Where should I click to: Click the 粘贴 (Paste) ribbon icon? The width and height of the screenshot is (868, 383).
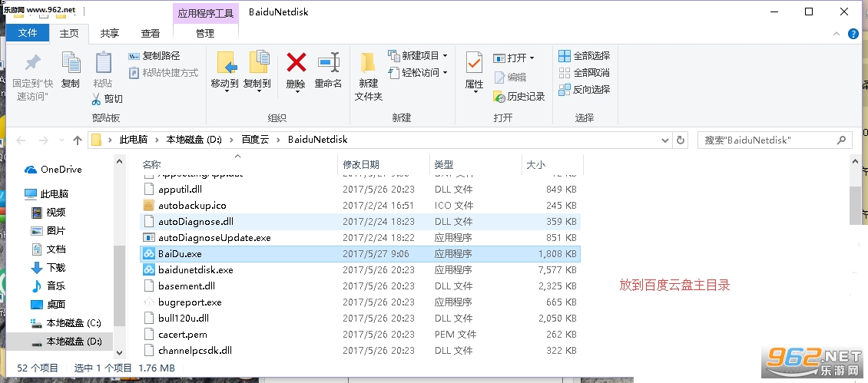[x=103, y=62]
